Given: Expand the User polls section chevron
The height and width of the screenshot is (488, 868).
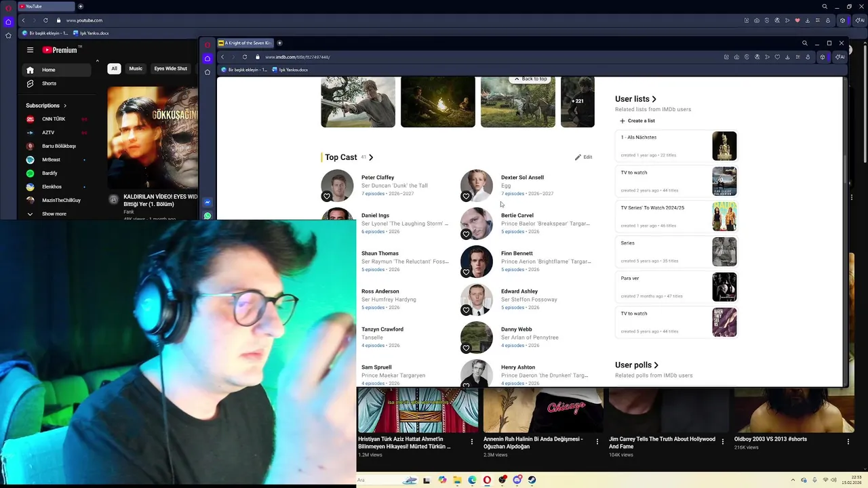Looking at the screenshot, I should point(656,365).
